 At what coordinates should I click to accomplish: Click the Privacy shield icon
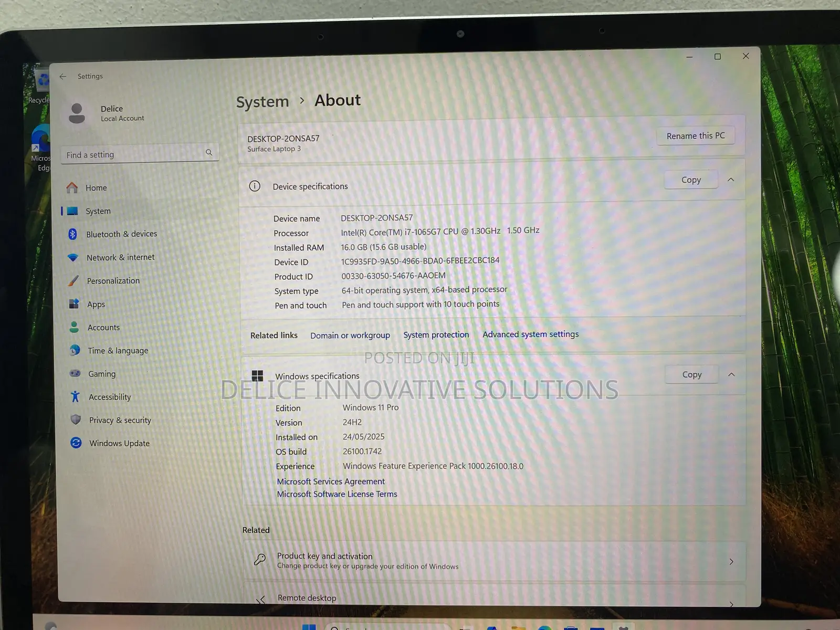pyautogui.click(x=76, y=420)
